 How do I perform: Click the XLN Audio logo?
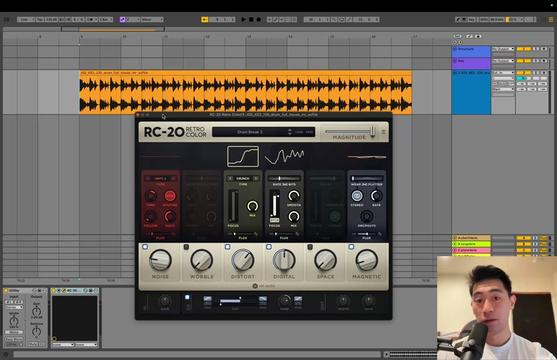pyautogui.click(x=264, y=286)
